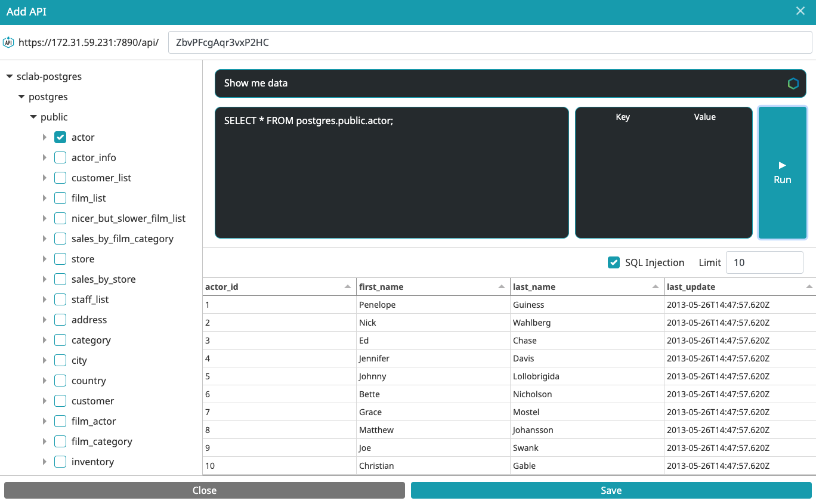816x504 pixels.
Task: Expand the address node
Action: 45,320
